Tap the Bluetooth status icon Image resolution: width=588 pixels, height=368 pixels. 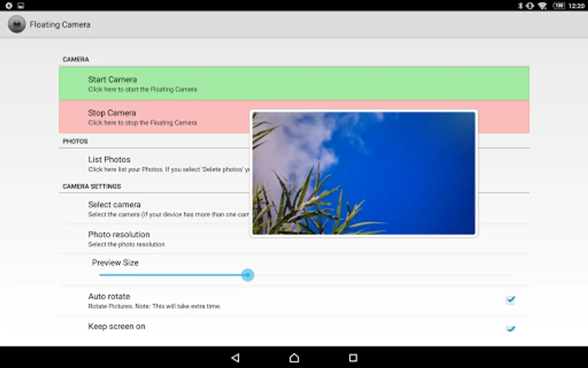coord(520,6)
